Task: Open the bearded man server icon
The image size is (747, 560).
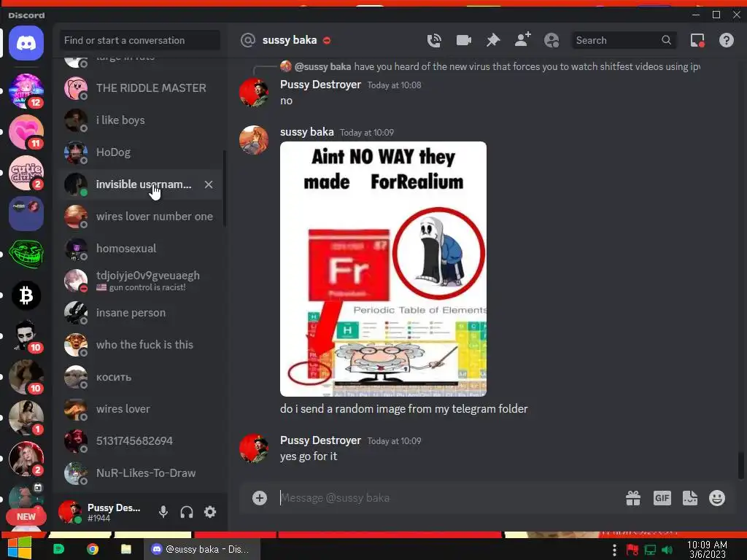Action: click(x=26, y=336)
